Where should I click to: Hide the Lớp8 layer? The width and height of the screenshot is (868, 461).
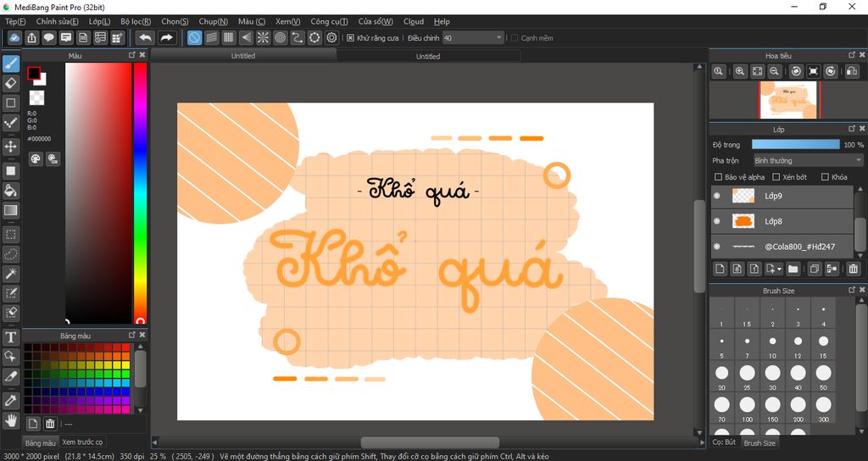tap(717, 221)
